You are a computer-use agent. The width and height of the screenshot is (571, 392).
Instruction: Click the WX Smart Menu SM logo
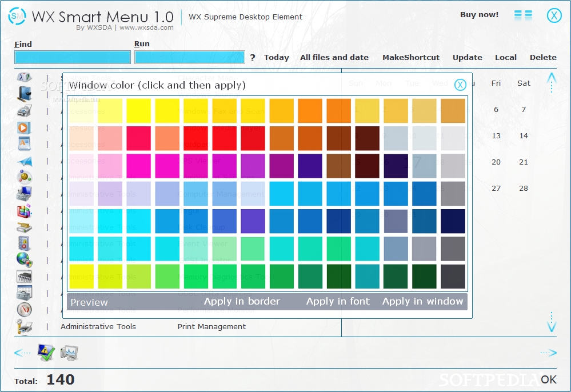(17, 16)
